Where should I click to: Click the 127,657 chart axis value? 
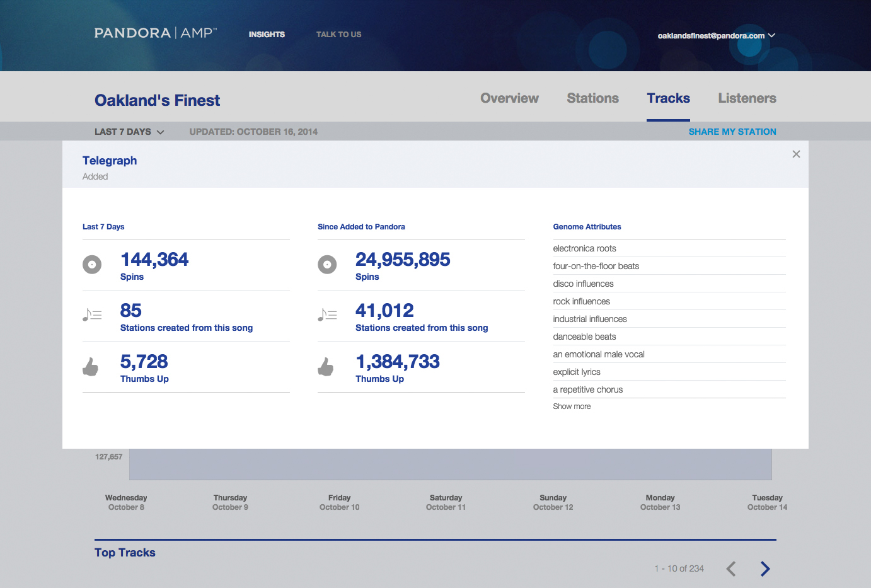[x=108, y=457]
